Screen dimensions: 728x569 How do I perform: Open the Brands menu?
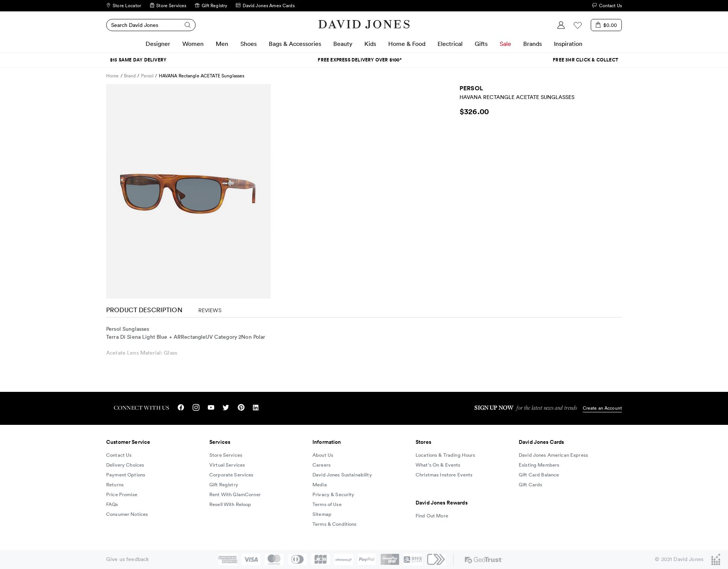pos(532,44)
